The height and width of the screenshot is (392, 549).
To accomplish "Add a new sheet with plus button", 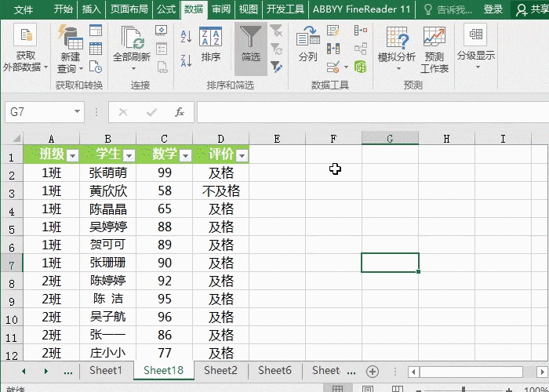I will pos(373,371).
